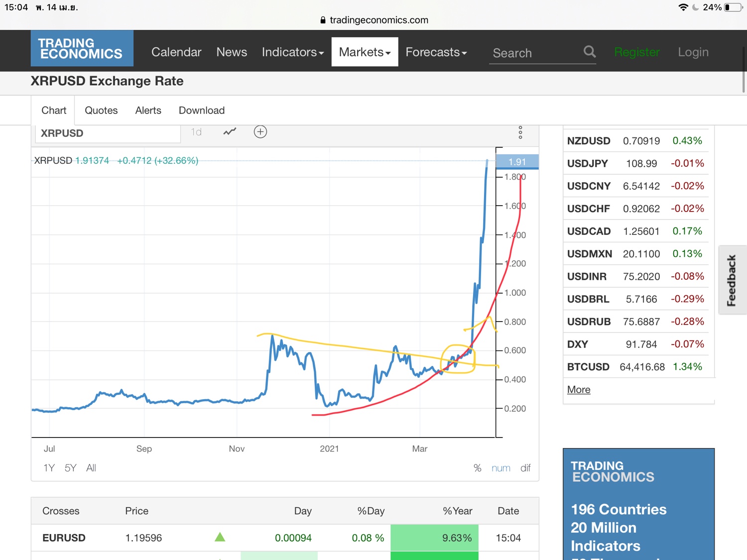
Task: Tap the padlock icon in address bar
Action: (323, 20)
